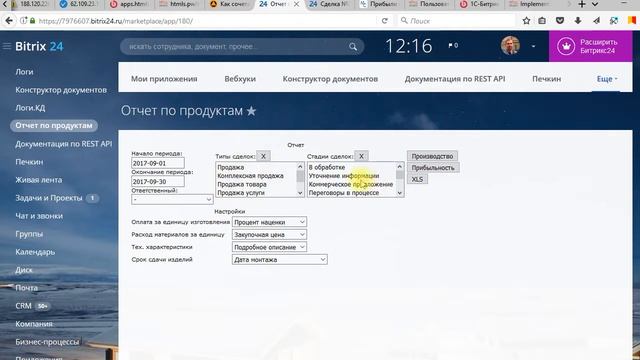Open the user avatar profile
The width and height of the screenshot is (640, 360).
510,45
